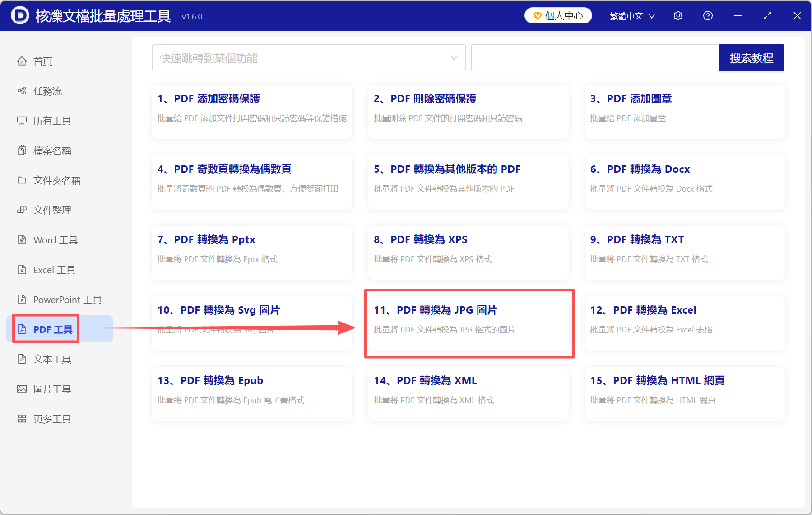Screen dimensions: 812x515
Task: Open the settings gear in title bar
Action: pyautogui.click(x=678, y=15)
